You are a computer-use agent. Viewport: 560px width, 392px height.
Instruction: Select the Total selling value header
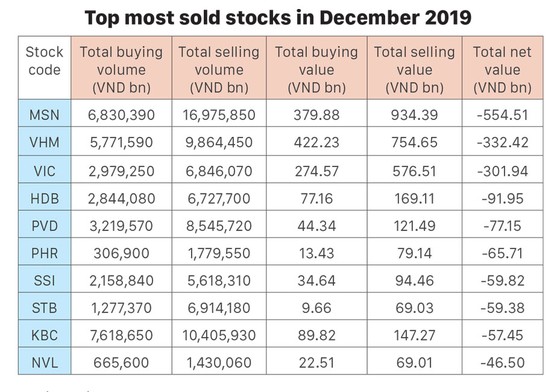415,68
